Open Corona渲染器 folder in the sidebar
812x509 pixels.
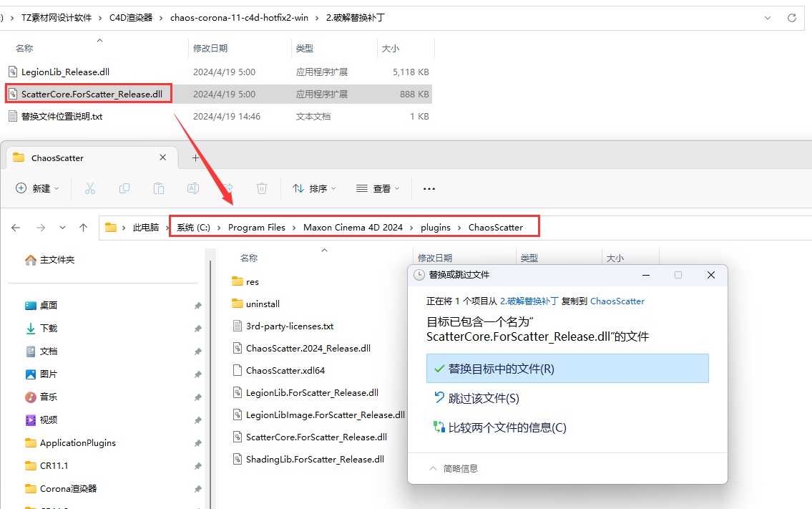tap(61, 488)
